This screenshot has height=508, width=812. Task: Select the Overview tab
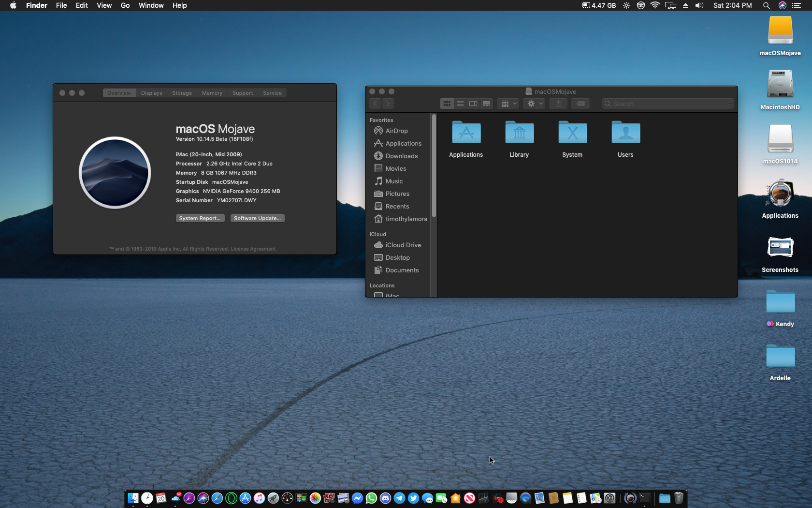(119, 93)
